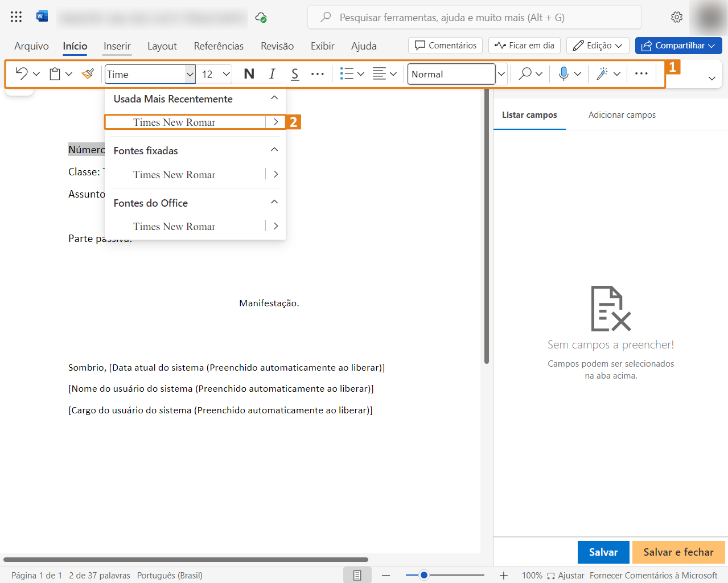Open the Inserir ribbon tab
Image resolution: width=728 pixels, height=583 pixels.
tap(117, 46)
